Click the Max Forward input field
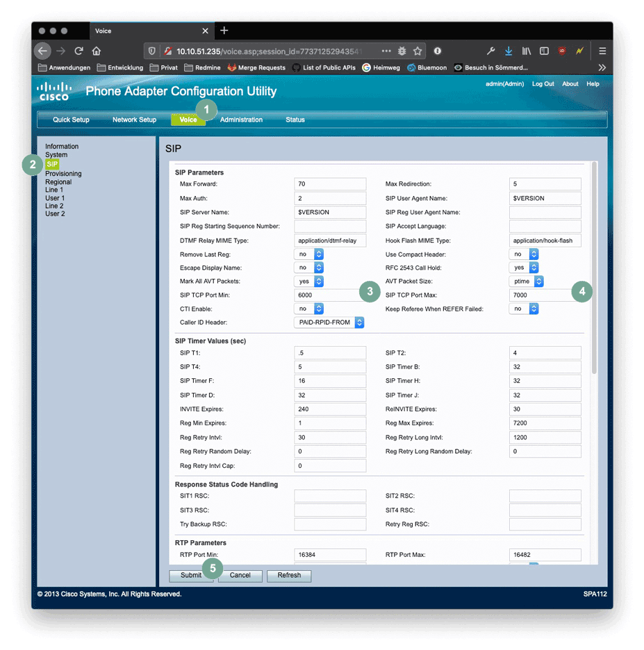The width and height of the screenshot is (644, 650). 330,184
